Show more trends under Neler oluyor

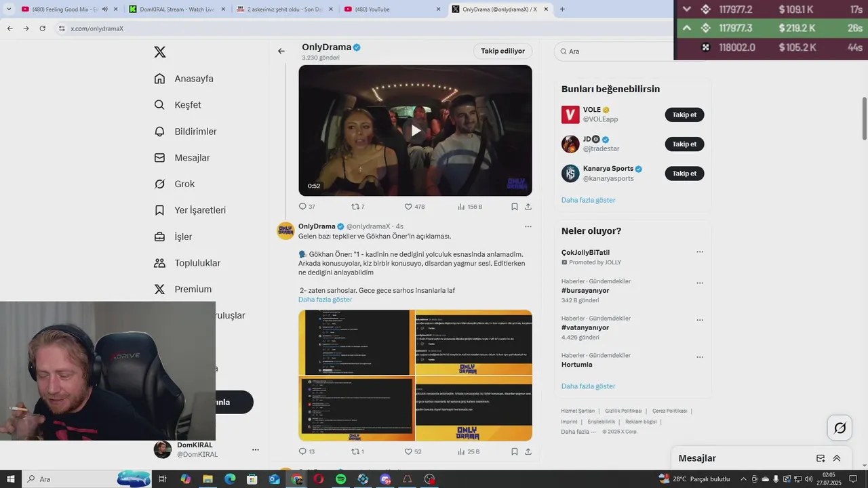click(588, 386)
